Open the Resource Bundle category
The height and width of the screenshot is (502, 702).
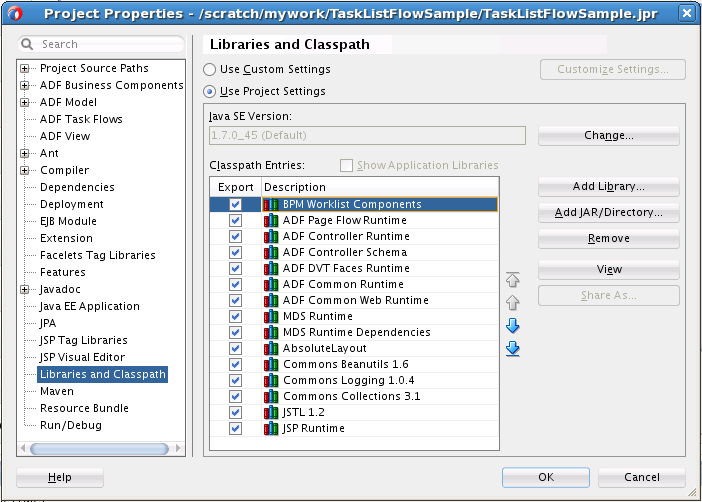click(84, 408)
